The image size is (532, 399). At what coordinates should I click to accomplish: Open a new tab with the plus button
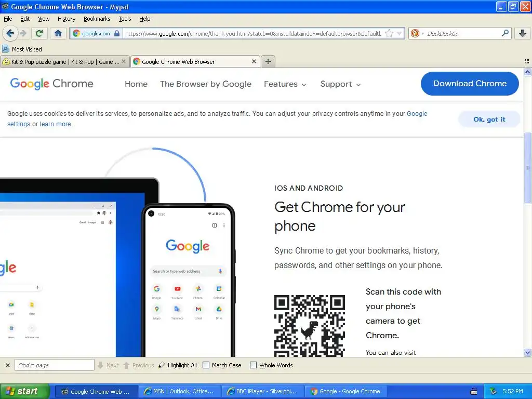(268, 61)
